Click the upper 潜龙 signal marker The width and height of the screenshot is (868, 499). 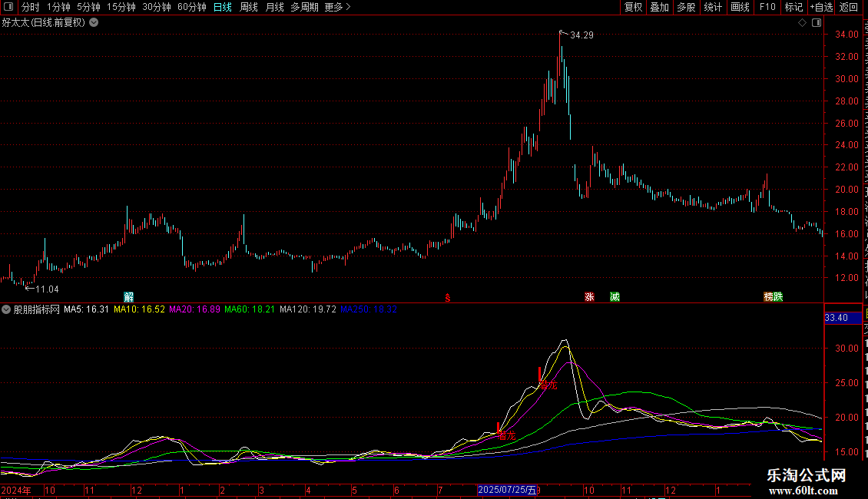click(x=548, y=385)
